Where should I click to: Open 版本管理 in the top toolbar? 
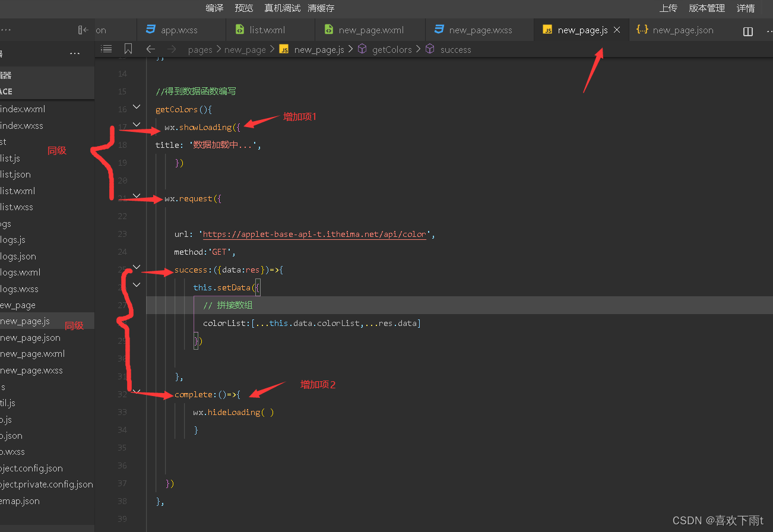(x=707, y=8)
